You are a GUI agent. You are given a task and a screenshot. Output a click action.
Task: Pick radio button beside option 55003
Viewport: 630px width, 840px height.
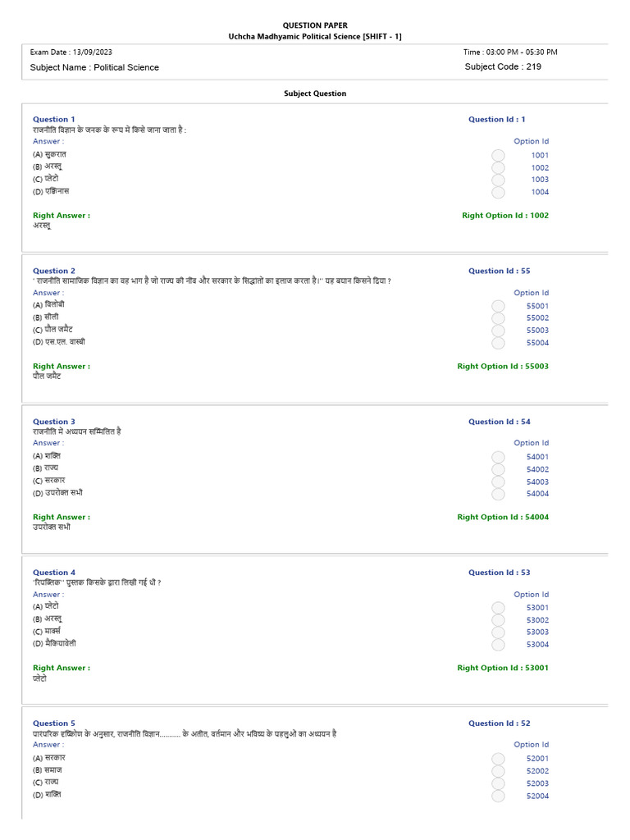[x=498, y=331]
